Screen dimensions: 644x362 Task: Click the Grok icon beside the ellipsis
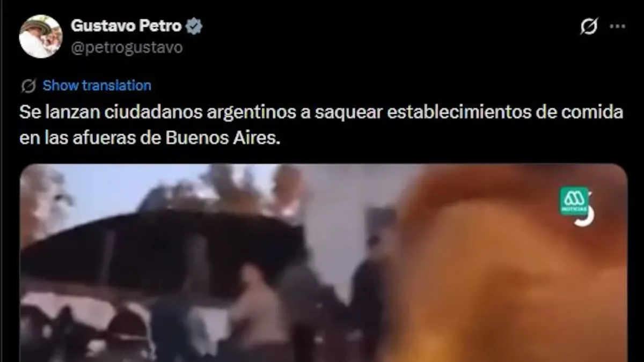click(x=589, y=26)
